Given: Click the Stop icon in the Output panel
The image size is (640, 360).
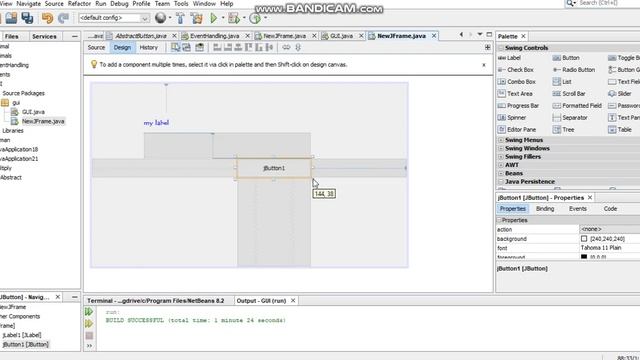Looking at the screenshot, I should pyautogui.click(x=89, y=336).
